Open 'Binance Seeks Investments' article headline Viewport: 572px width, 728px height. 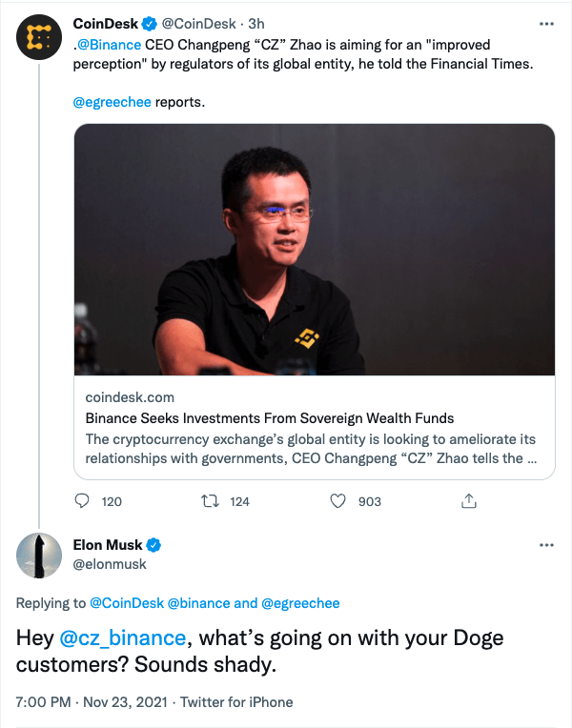coord(269,418)
